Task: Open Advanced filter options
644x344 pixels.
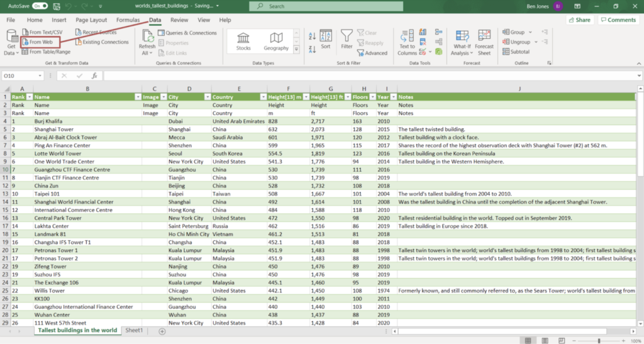Action: 372,53
